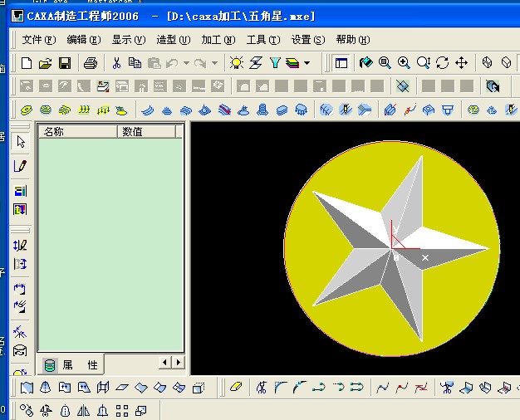This screenshot has height=420, width=520.
Task: Click the sketch pencil tool icon
Action: (x=20, y=166)
